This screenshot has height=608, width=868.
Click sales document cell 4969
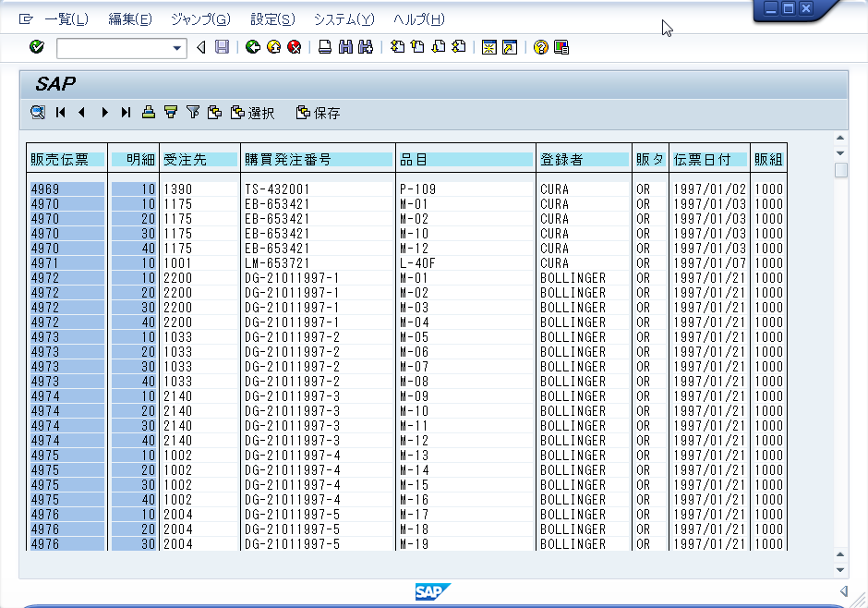coord(67,189)
